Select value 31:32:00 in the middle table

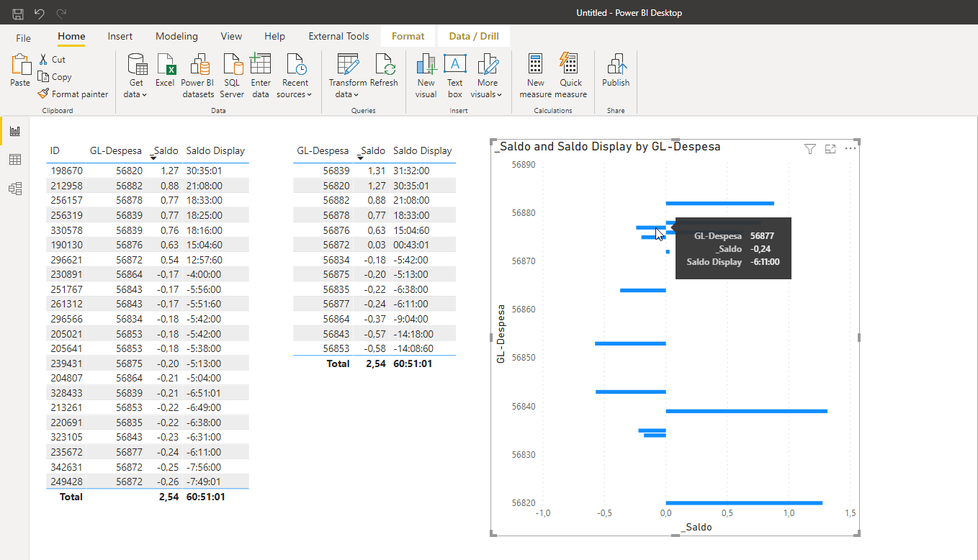pyautogui.click(x=411, y=171)
